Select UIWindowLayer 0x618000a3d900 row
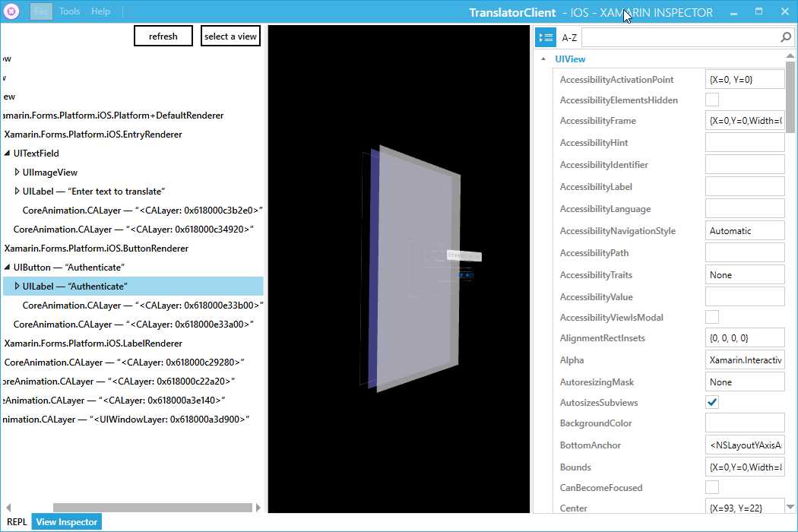The width and height of the screenshot is (798, 532). click(126, 420)
